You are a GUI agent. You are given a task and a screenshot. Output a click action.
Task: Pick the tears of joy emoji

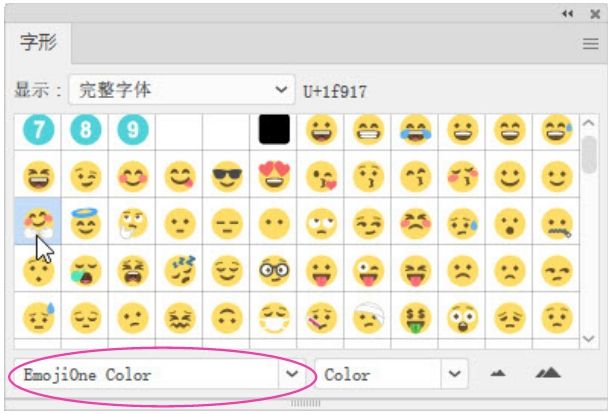(x=416, y=129)
